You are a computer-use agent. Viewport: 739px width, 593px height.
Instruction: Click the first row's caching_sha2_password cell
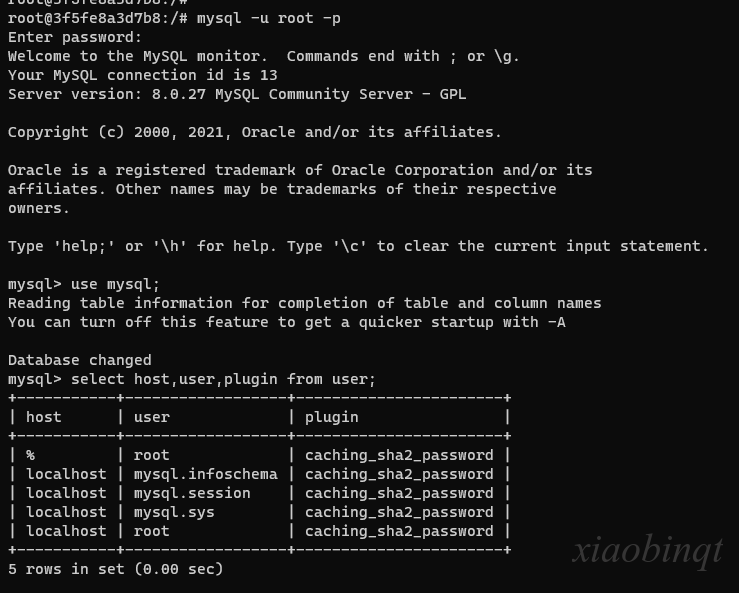(x=399, y=455)
